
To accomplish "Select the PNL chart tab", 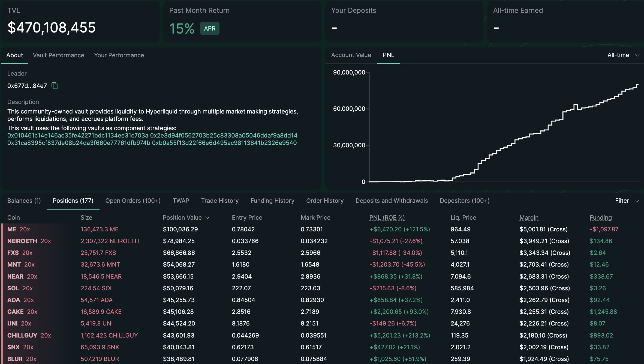I will (x=388, y=55).
